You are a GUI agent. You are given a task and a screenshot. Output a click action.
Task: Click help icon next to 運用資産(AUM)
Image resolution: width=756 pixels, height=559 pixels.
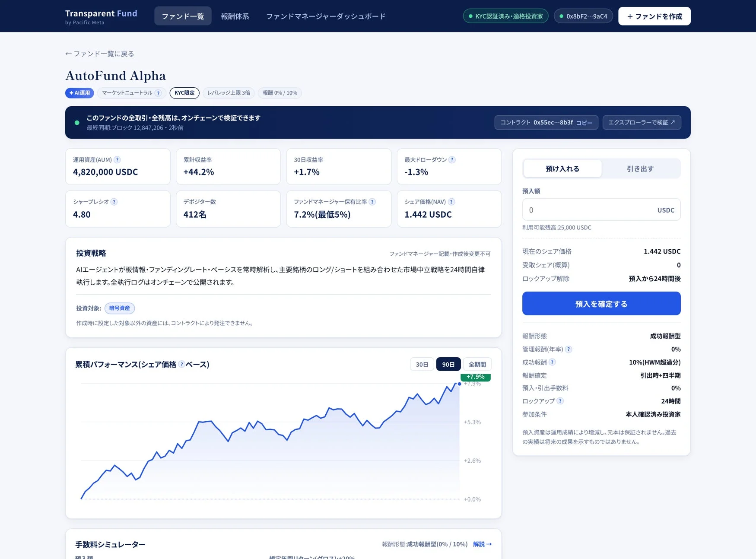[117, 160]
